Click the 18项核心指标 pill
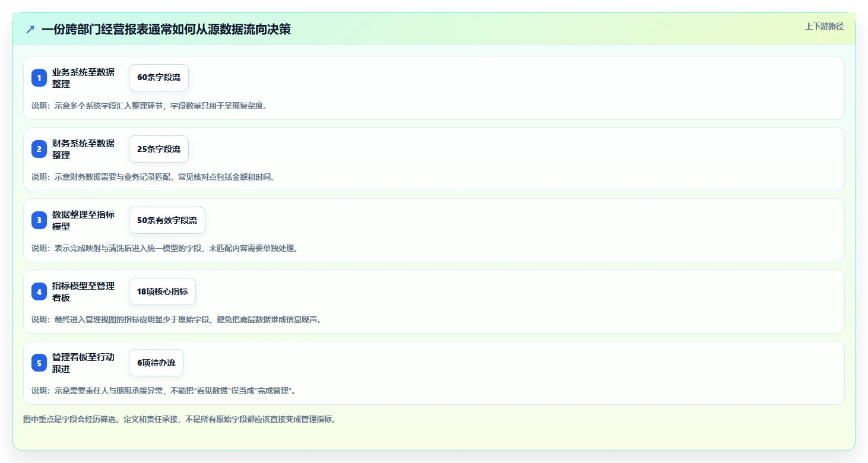Screen dimensions: 868x463 [x=162, y=291]
